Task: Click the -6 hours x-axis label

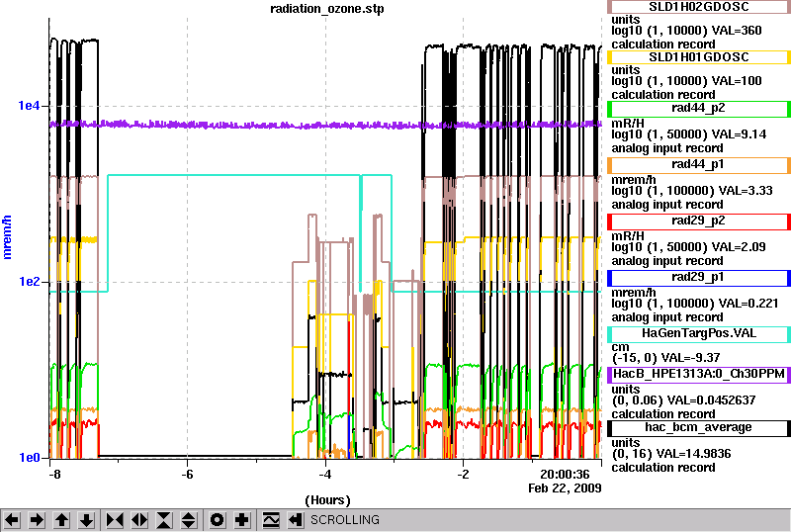Action: coord(187,475)
